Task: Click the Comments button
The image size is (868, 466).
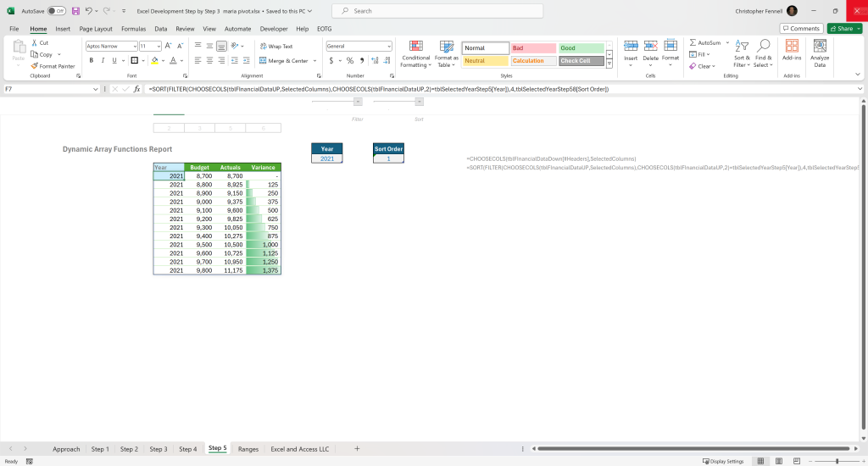Action: [x=801, y=28]
